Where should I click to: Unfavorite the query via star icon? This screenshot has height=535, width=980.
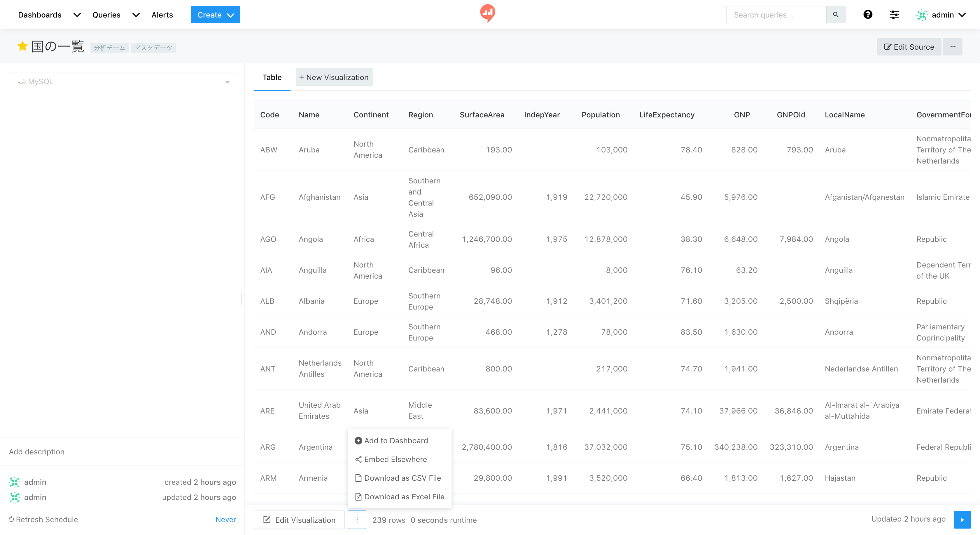(x=22, y=46)
